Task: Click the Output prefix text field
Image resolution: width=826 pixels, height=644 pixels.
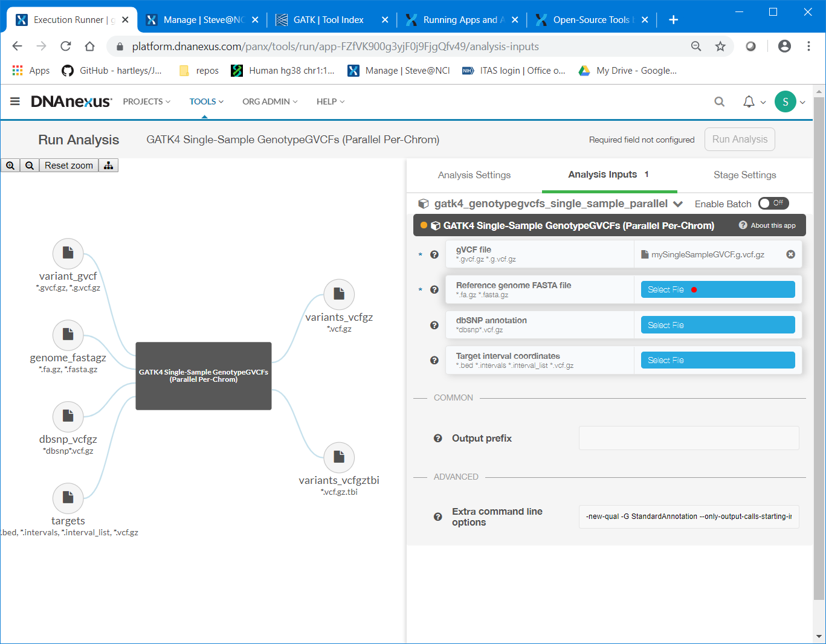Action: pos(689,438)
